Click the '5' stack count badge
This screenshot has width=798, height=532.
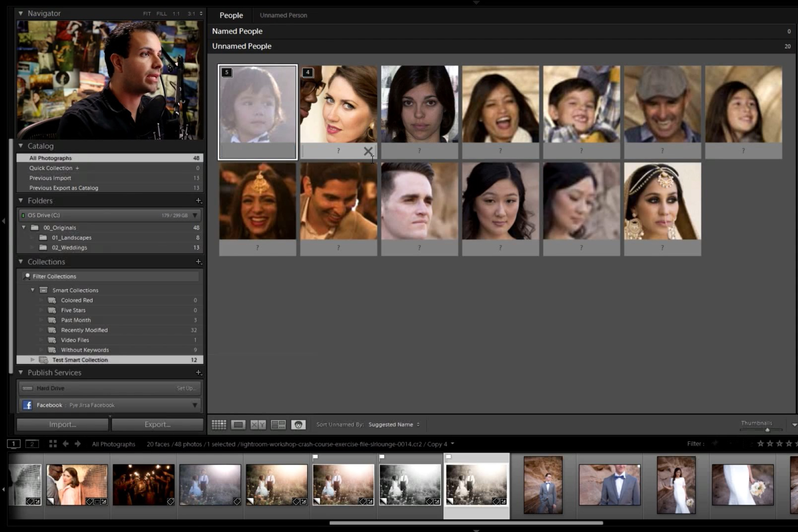point(227,72)
